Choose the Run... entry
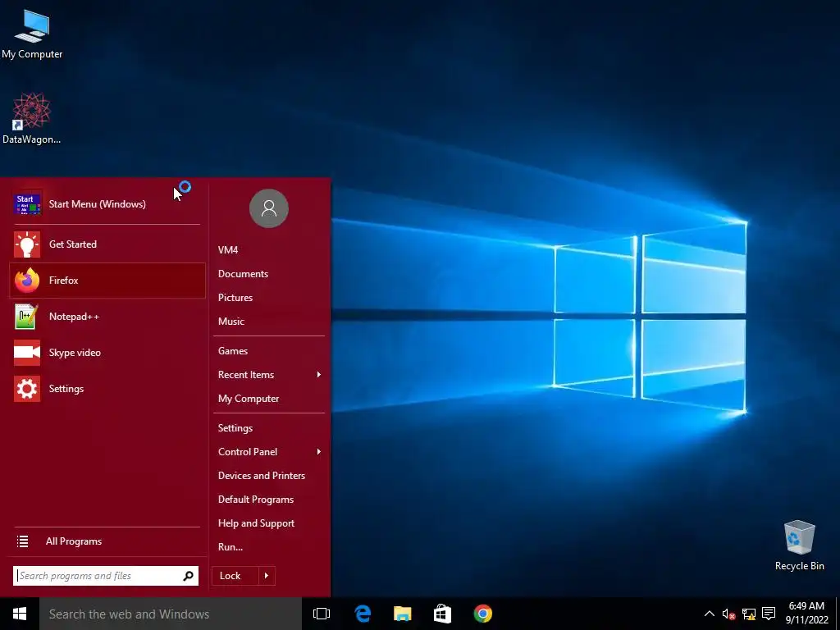840x630 pixels. click(269, 547)
